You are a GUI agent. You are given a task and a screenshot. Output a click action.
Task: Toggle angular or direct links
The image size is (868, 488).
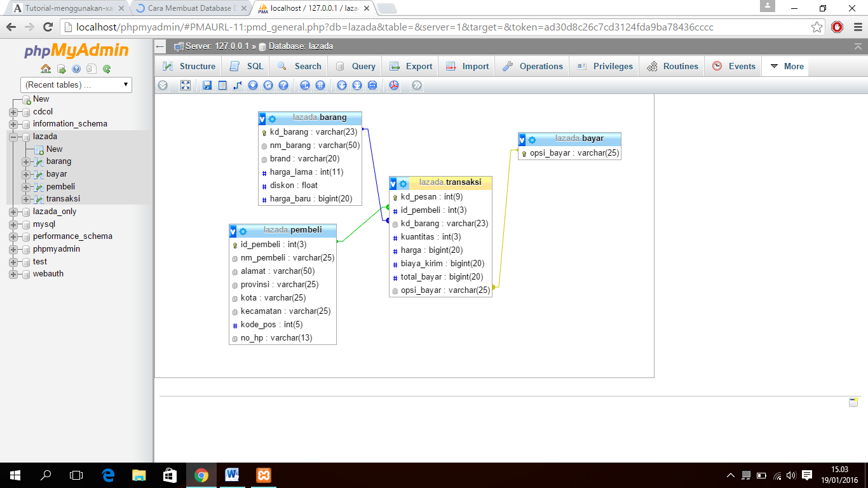pyautogui.click(x=305, y=85)
